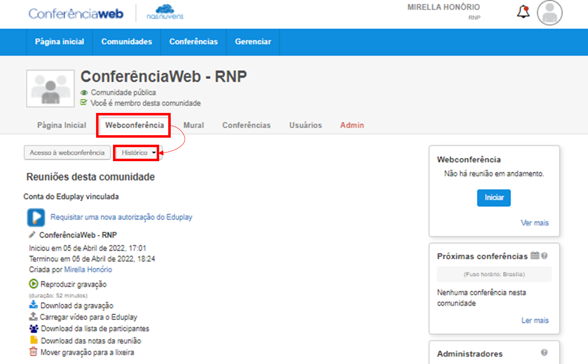Open Comunidades in the top navbar
588x364 pixels.
127,42
